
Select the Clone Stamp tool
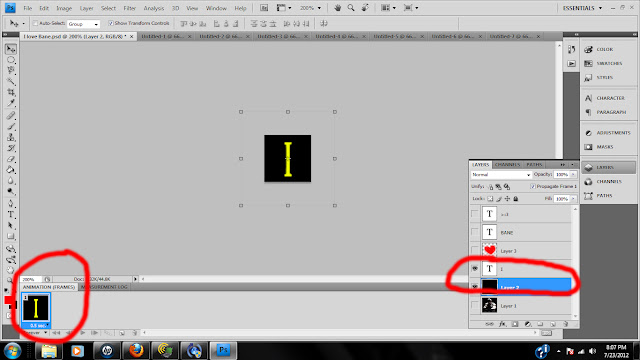click(x=11, y=138)
